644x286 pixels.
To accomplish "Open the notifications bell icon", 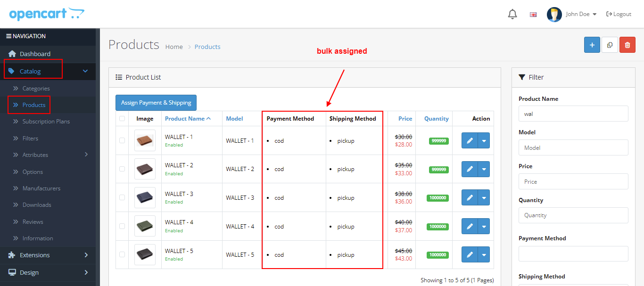I will coord(512,14).
